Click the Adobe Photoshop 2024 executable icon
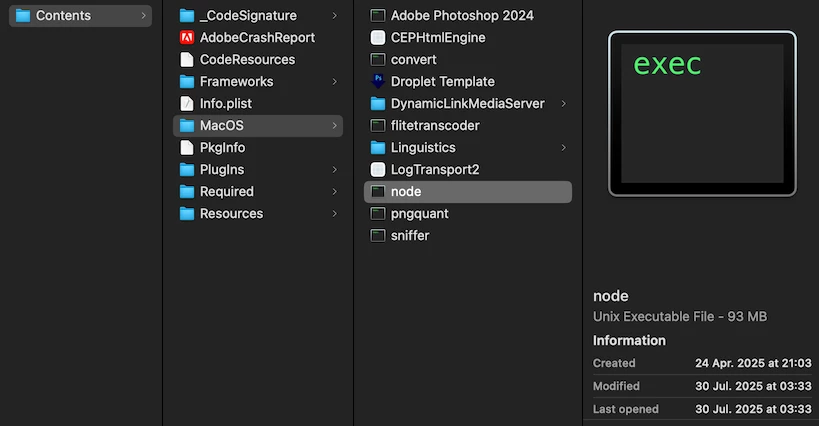The width and height of the screenshot is (819, 426). (x=378, y=16)
